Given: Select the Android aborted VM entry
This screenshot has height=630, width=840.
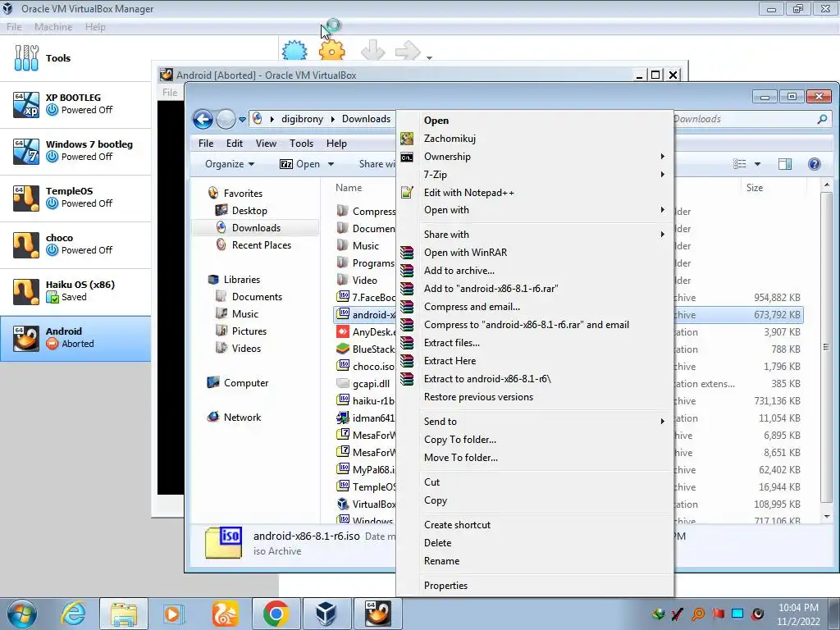Looking at the screenshot, I should point(75,338).
